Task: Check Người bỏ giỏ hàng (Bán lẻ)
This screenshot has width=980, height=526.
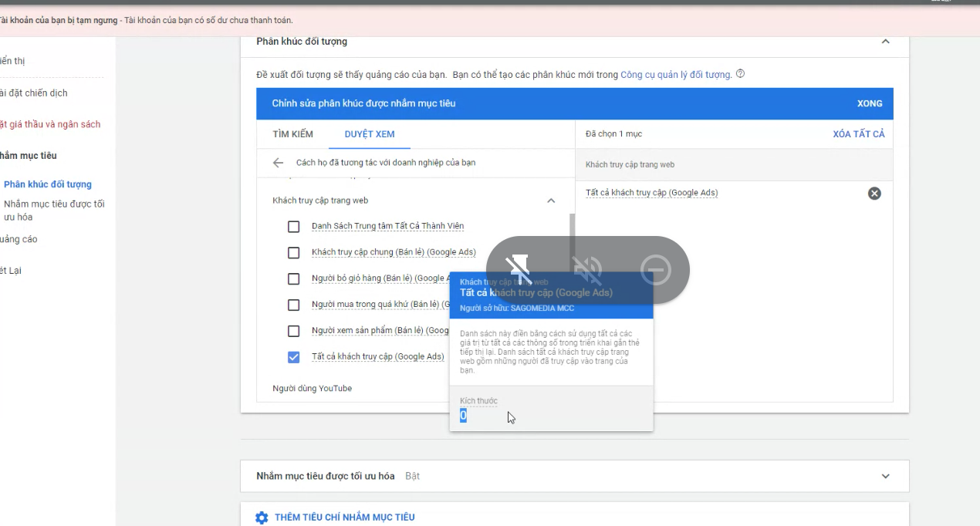Action: click(x=293, y=279)
